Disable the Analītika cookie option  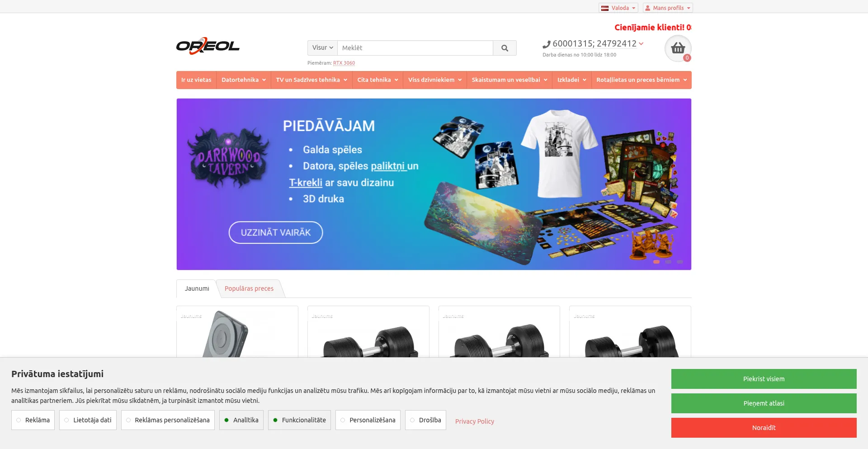point(241,420)
